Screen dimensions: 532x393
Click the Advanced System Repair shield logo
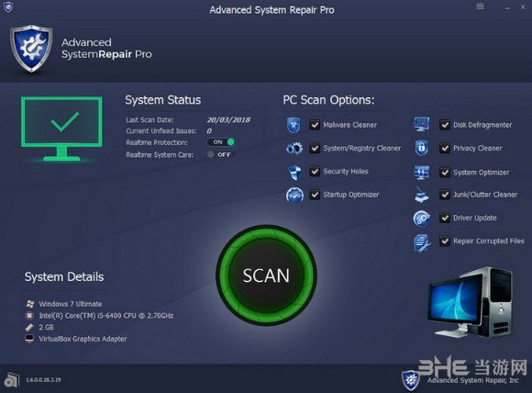click(31, 49)
